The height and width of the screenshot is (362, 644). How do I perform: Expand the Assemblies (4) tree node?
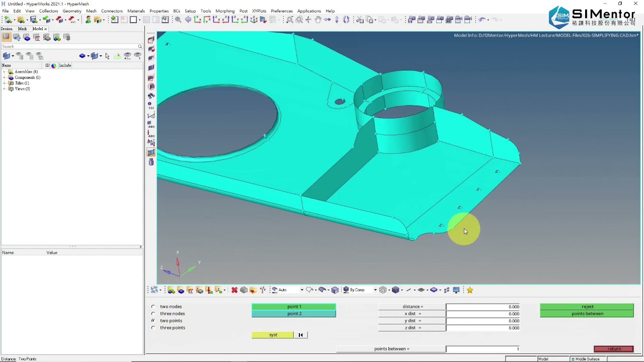(5, 72)
